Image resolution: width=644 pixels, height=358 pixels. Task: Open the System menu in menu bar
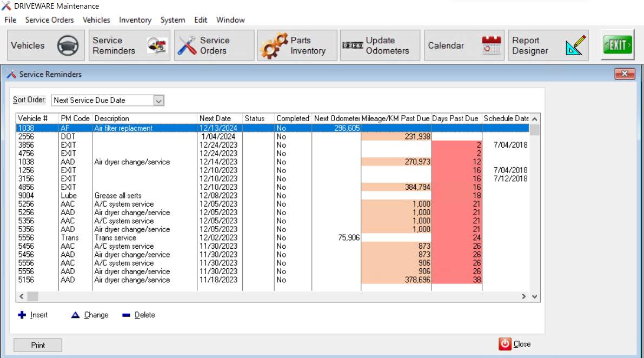[172, 20]
